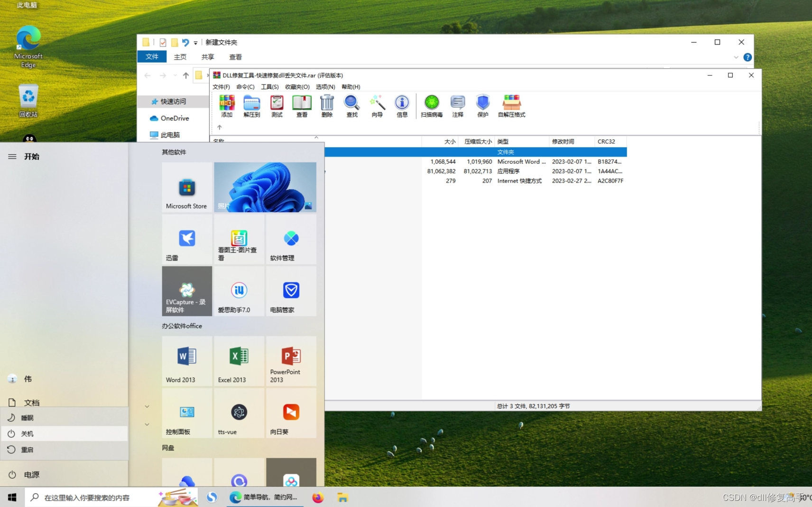Sort WinRAR list by Type (类型) column
812x507 pixels.
click(x=522, y=141)
